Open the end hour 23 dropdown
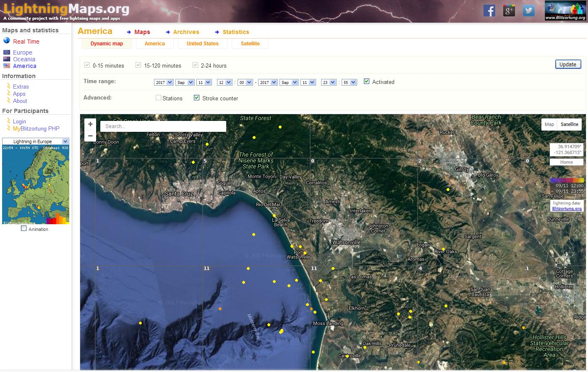This screenshot has width=588, height=372. (329, 82)
